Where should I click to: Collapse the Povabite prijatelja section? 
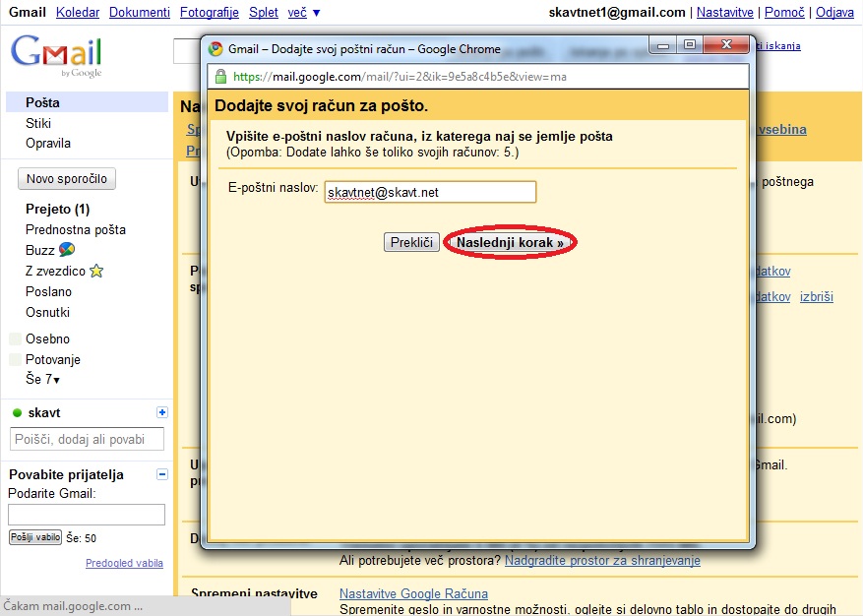coord(161,474)
